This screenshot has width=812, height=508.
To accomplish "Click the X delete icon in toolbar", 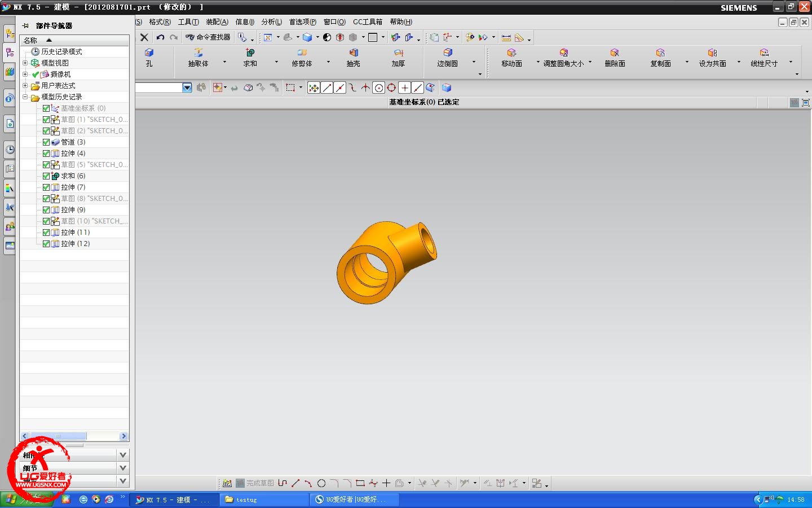I will click(x=144, y=37).
